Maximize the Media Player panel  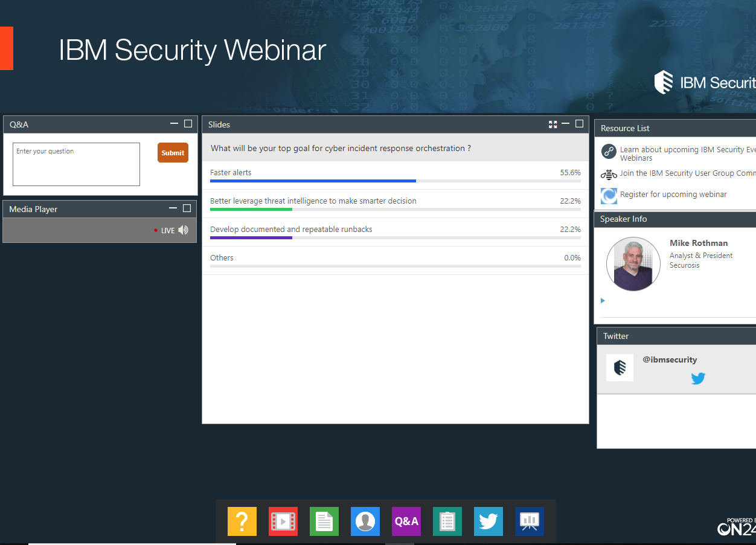coord(187,208)
